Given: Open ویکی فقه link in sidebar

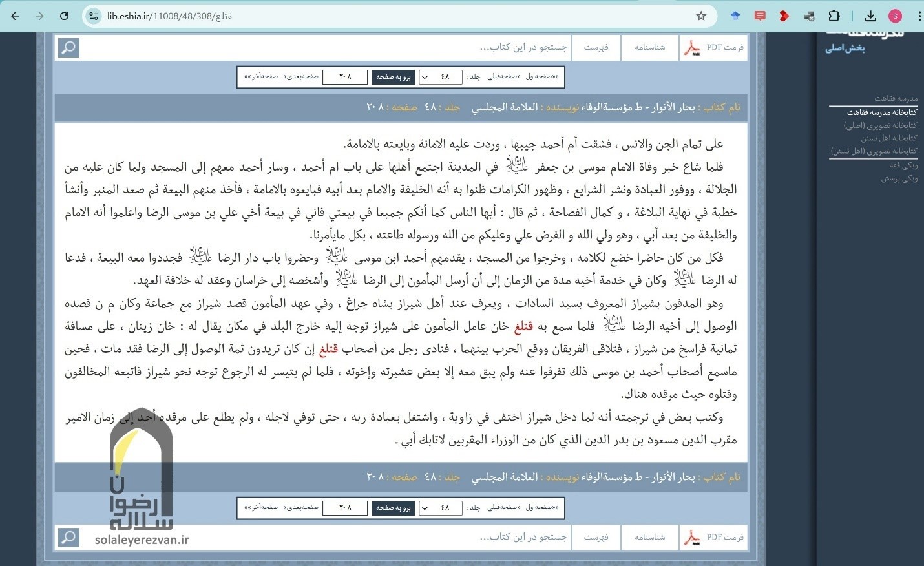Looking at the screenshot, I should (x=903, y=165).
